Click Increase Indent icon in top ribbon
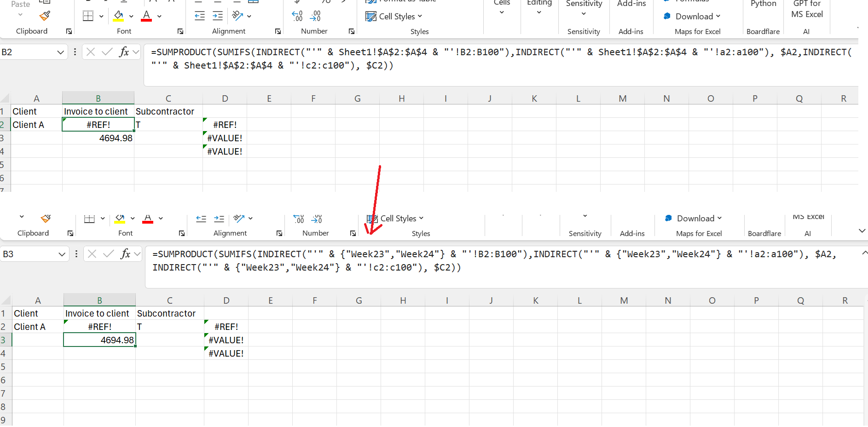 click(x=218, y=16)
